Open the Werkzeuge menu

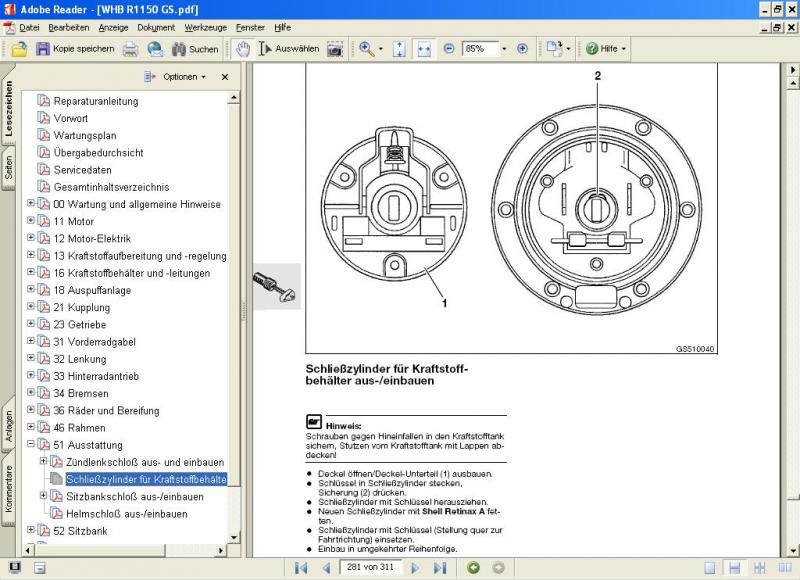pos(205,27)
